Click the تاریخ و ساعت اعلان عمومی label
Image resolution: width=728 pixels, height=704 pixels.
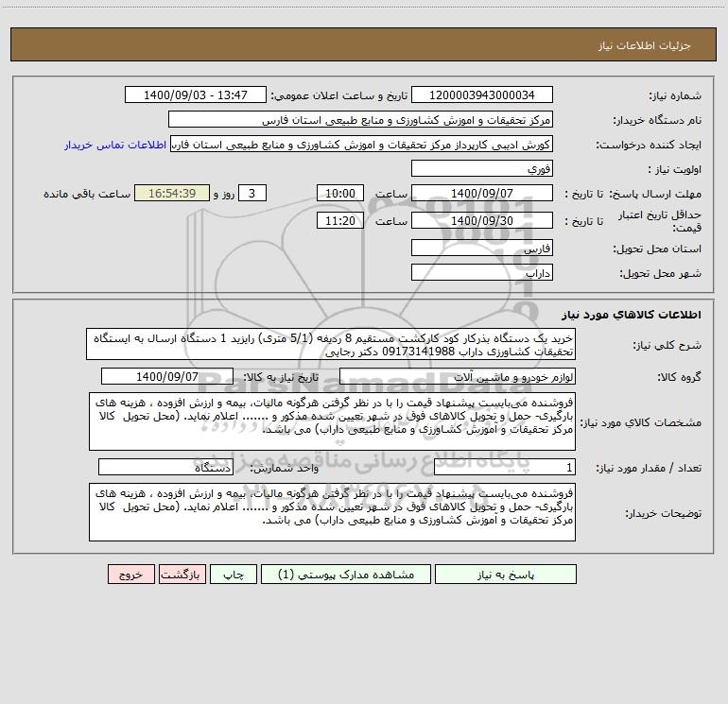pyautogui.click(x=338, y=95)
